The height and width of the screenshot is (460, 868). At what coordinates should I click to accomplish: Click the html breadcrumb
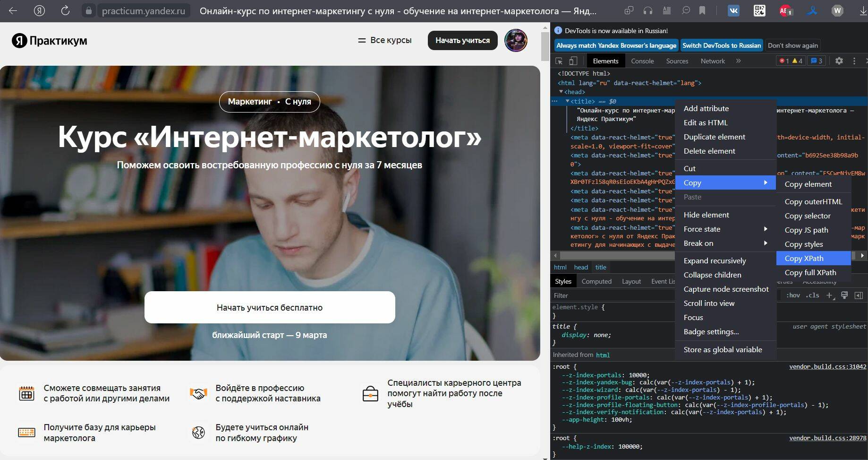pos(560,267)
